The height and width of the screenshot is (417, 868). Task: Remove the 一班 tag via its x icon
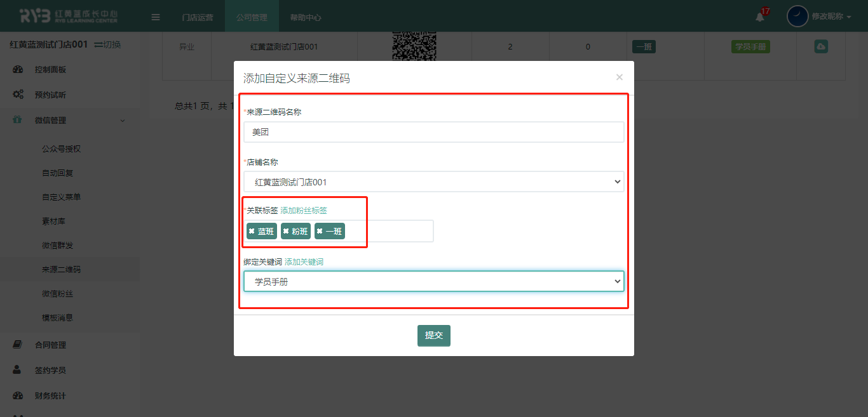[x=320, y=232]
